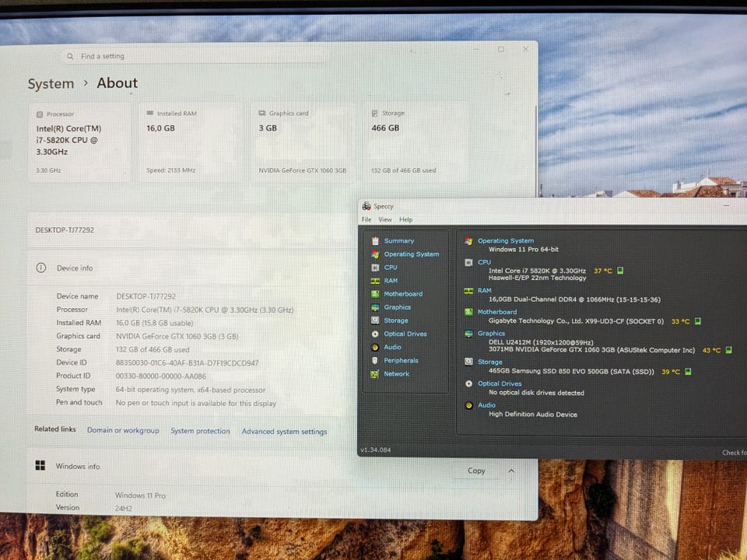This screenshot has height=560, width=747.
Task: Click the Audio speaker icon in Speccy sidebar
Action: [375, 348]
